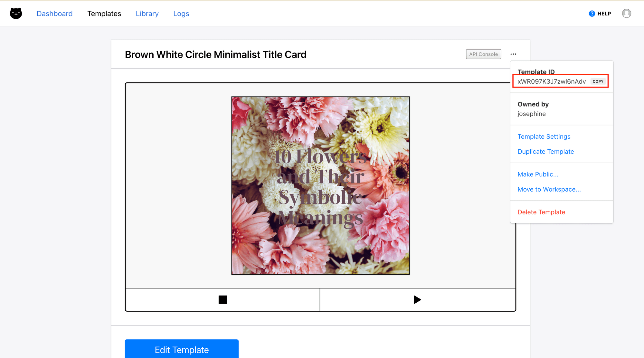Click Delete Template in red
The width and height of the screenshot is (644, 358).
541,212
